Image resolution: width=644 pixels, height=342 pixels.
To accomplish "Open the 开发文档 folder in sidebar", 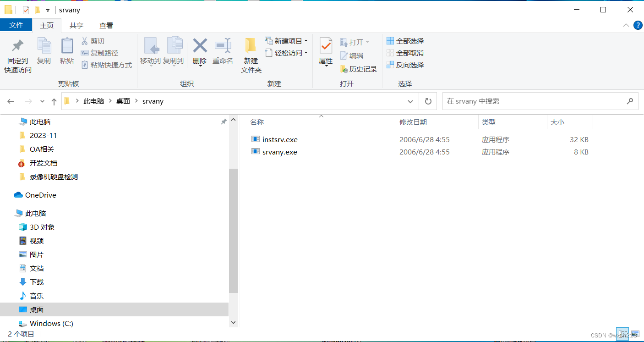I will pyautogui.click(x=44, y=163).
